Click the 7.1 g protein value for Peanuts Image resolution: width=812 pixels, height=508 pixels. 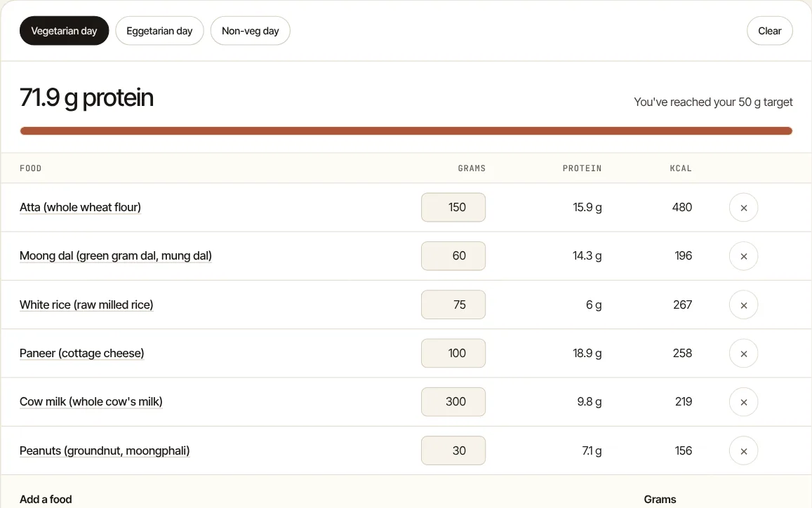(x=592, y=450)
